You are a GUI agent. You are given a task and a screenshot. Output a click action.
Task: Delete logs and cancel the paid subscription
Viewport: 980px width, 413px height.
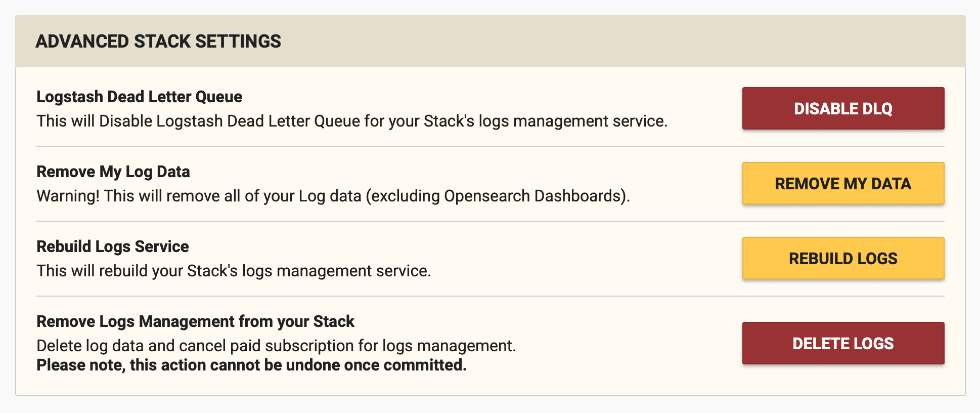coord(842,343)
